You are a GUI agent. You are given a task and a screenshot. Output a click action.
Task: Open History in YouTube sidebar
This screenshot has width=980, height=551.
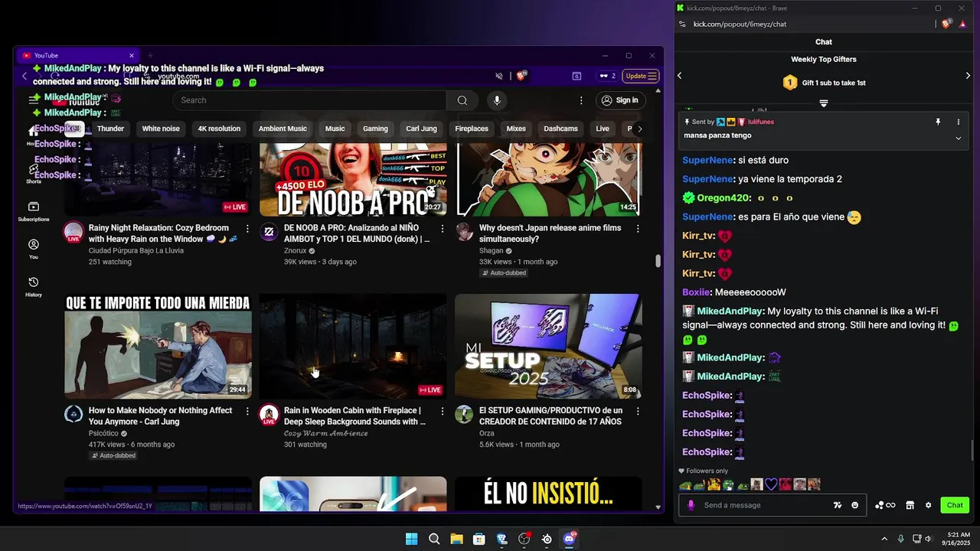[x=34, y=287]
